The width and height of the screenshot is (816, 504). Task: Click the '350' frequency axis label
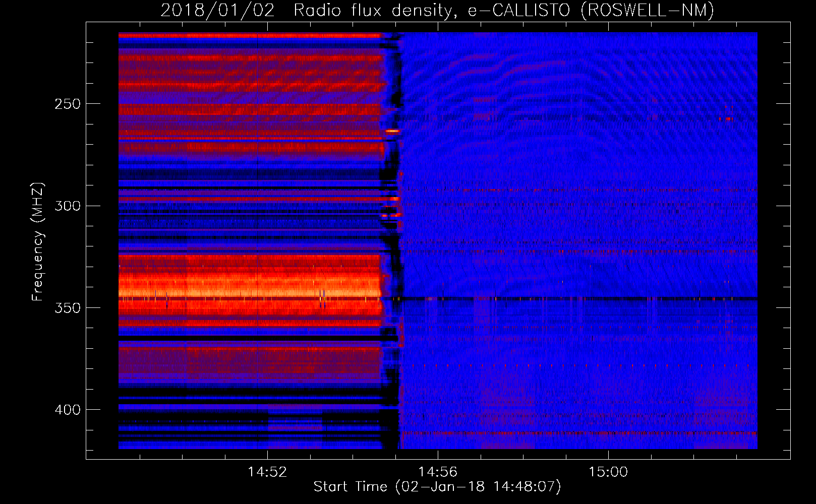click(x=68, y=308)
